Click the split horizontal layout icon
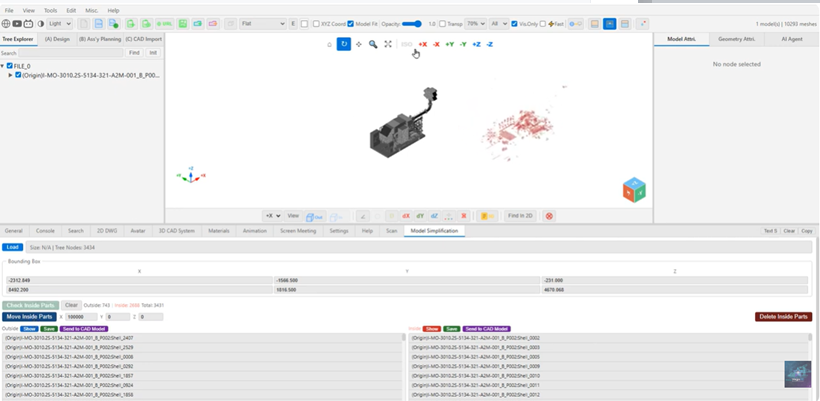The height and width of the screenshot is (401, 820). (x=624, y=24)
